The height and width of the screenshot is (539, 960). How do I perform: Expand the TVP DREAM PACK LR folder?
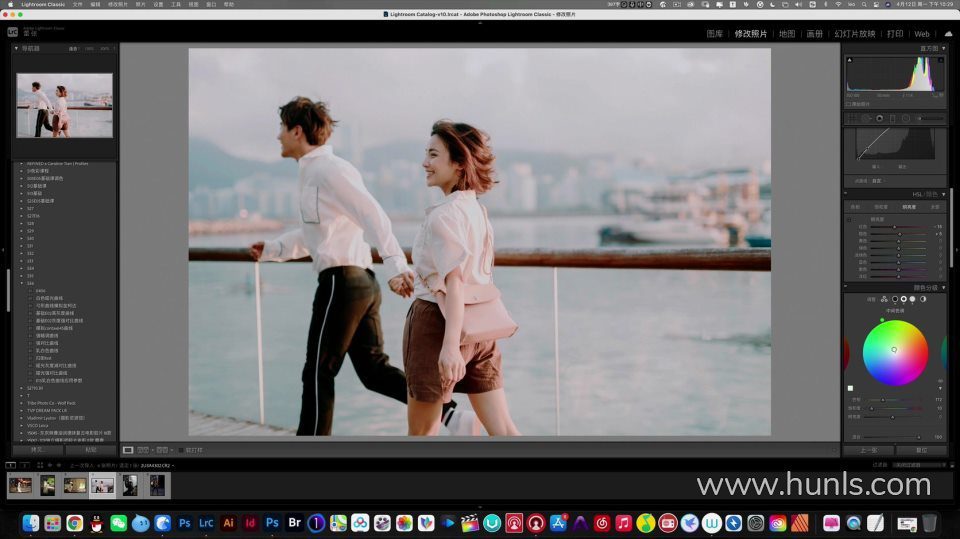(x=22, y=410)
